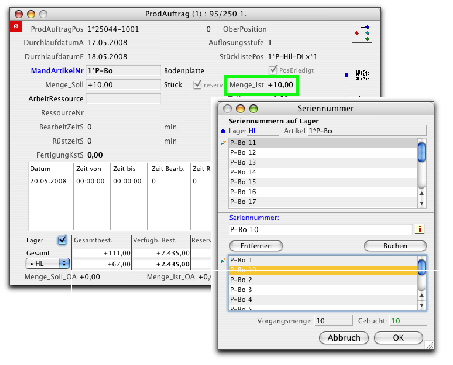Screen dimensions: 453x365
Task: Click the booked serials list scrollbar thumb
Action: click(422, 267)
